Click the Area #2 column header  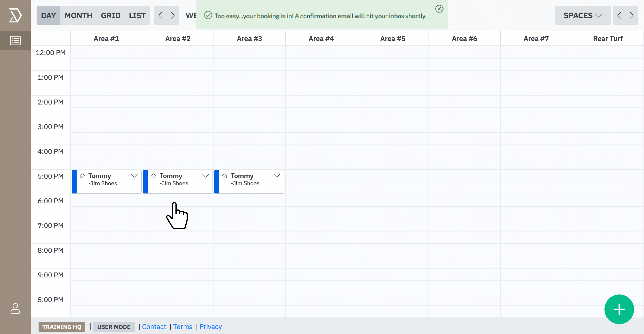click(178, 39)
